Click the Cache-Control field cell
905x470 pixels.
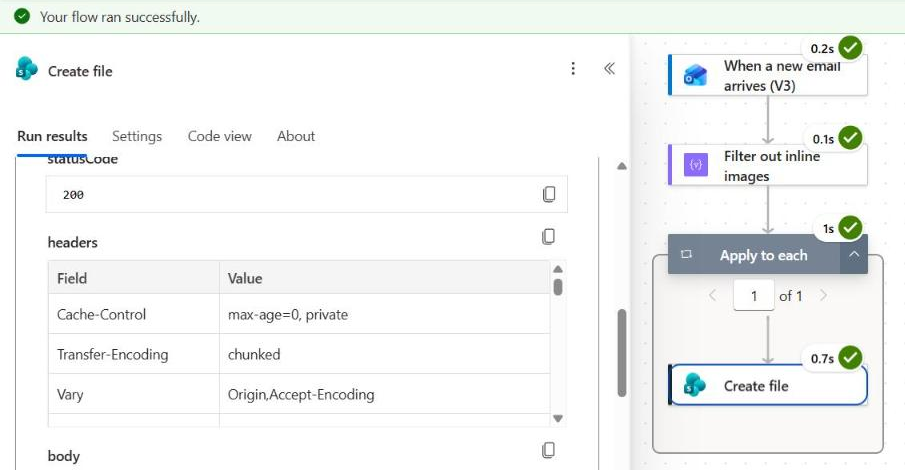(x=133, y=314)
